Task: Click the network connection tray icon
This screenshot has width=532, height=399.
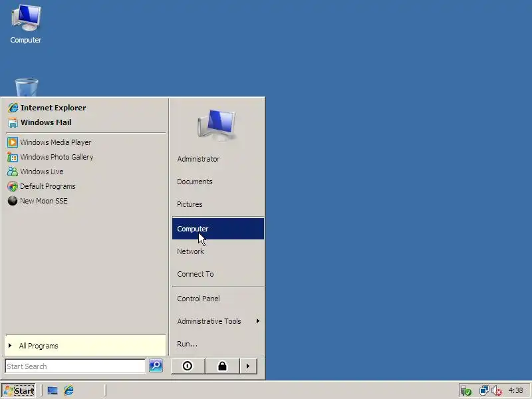Action: click(484, 391)
